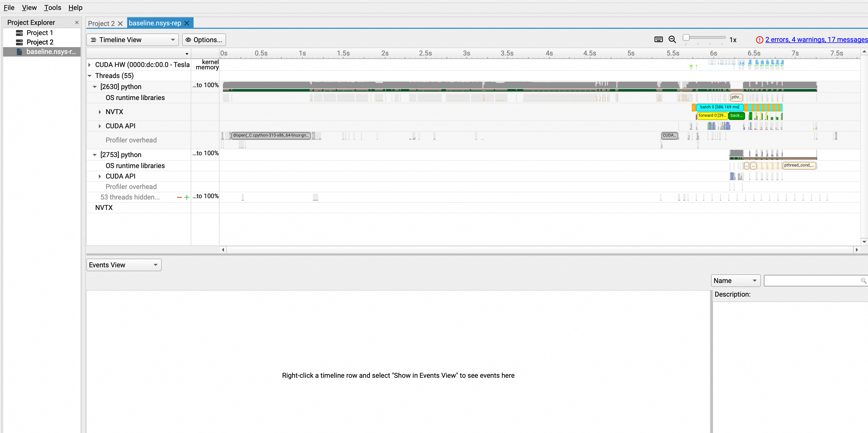Click the search magnifier in Name filter
The width and height of the screenshot is (868, 433).
tap(863, 281)
